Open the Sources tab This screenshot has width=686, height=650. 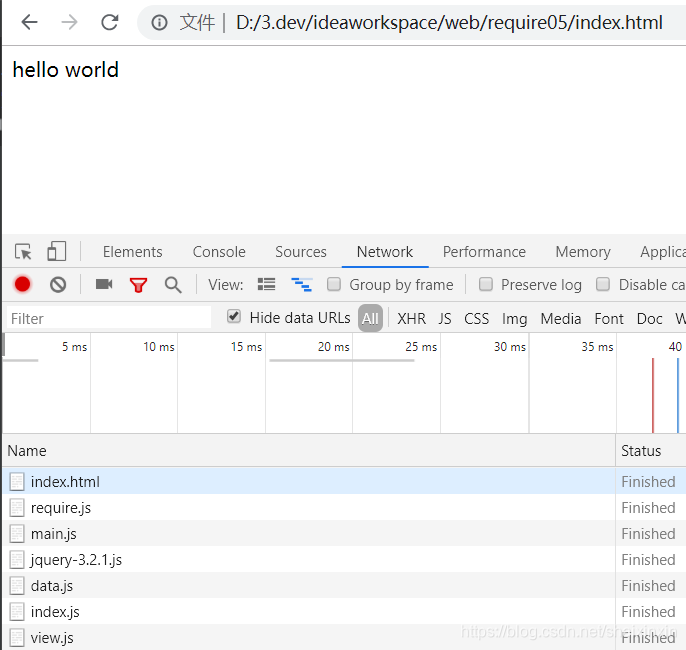click(301, 252)
